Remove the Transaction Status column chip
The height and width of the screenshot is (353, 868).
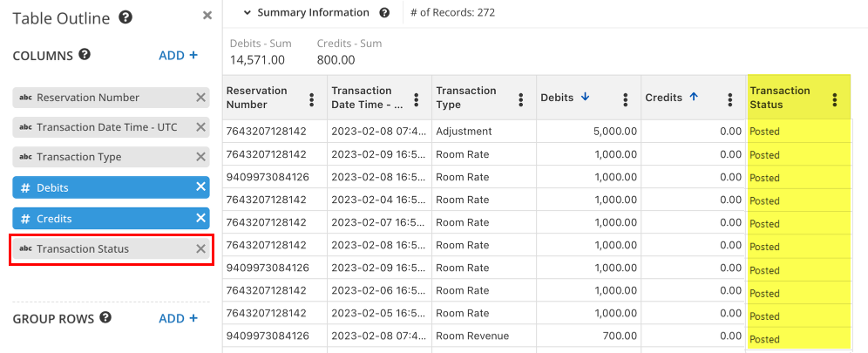(x=200, y=248)
